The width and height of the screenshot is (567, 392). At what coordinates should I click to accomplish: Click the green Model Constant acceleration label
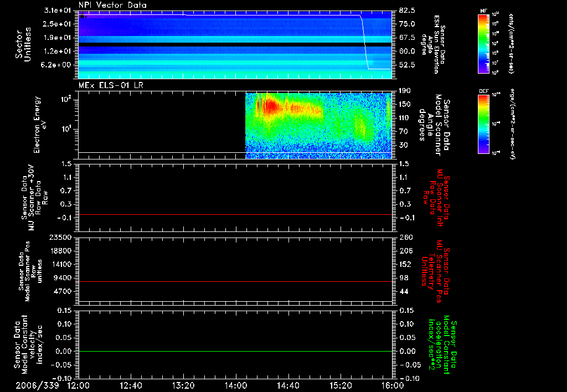click(442, 344)
